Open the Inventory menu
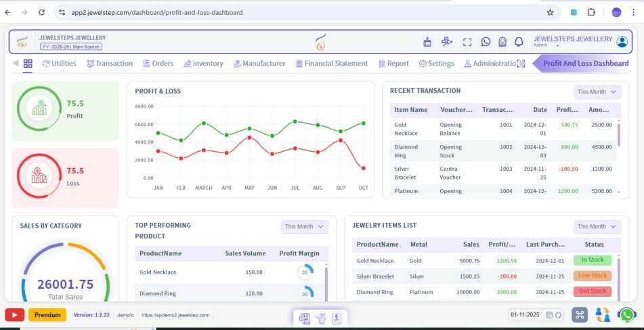 pyautogui.click(x=204, y=64)
